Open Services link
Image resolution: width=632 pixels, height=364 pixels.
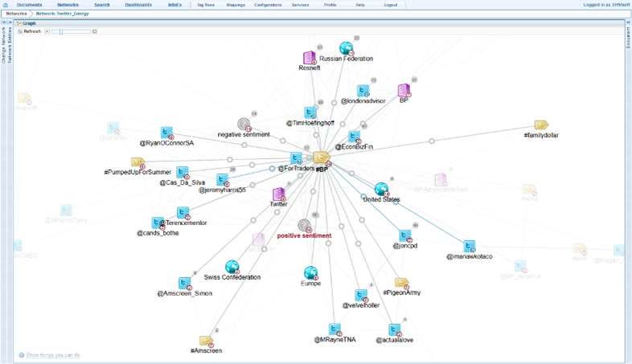click(x=300, y=5)
